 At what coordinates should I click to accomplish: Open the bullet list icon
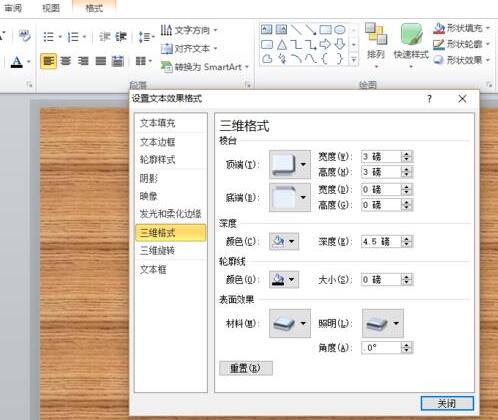pos(49,37)
